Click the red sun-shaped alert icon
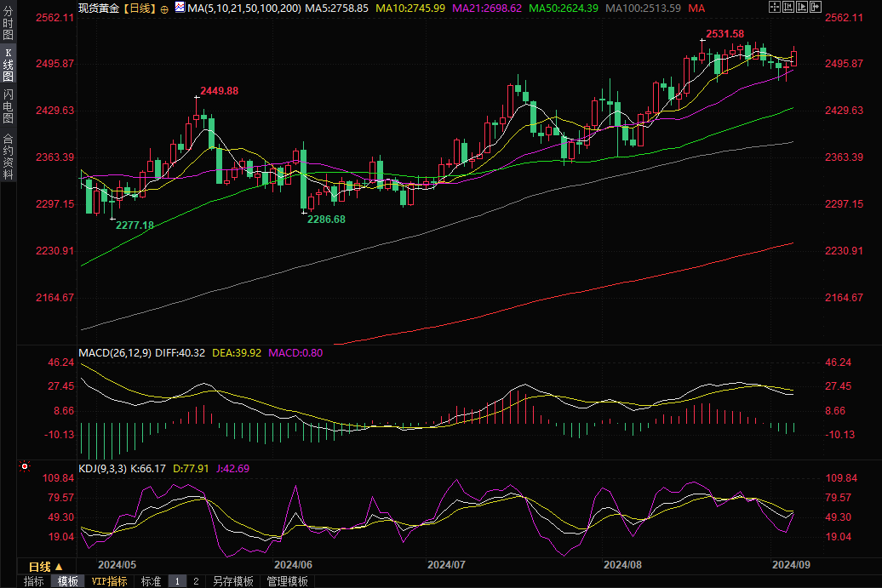The width and height of the screenshot is (882, 588). click(25, 467)
